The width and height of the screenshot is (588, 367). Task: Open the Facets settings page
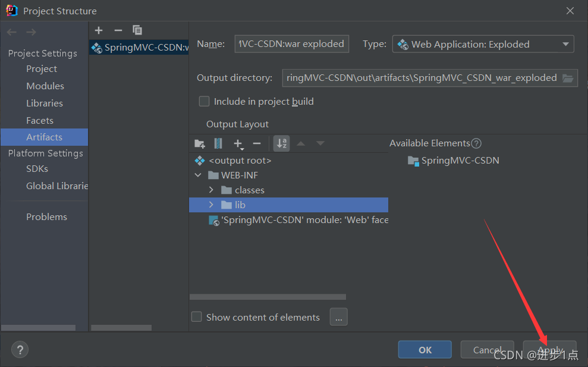[x=40, y=121]
